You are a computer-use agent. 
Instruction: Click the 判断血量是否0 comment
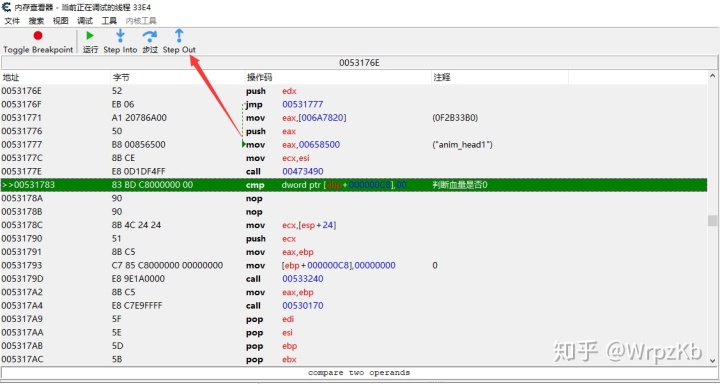(460, 185)
